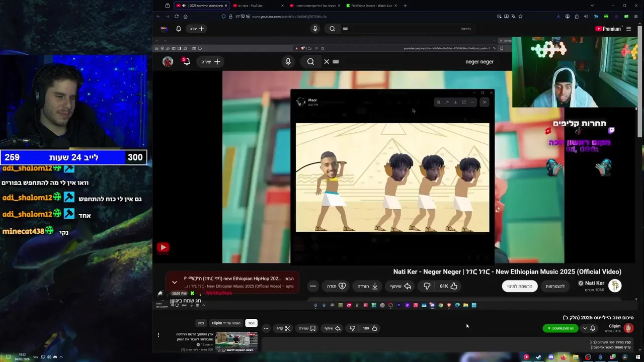Click the microphone icon beside the neger neger search

click(x=288, y=61)
